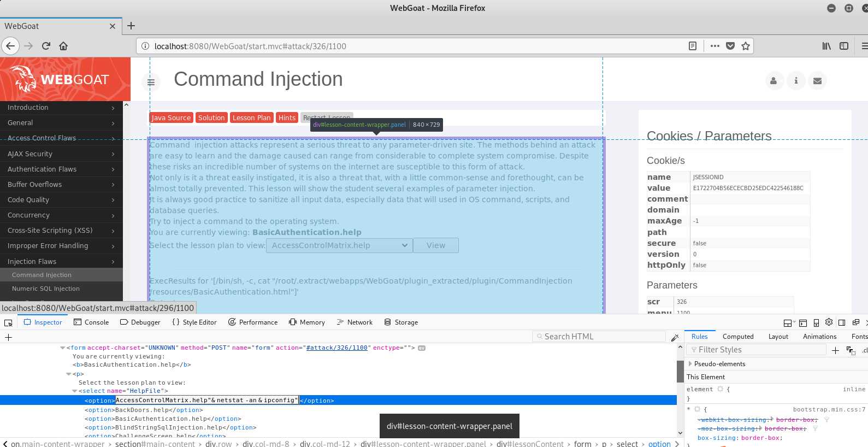Expand the Cross-Site Scripting (XSS) category

pyautogui.click(x=61, y=231)
